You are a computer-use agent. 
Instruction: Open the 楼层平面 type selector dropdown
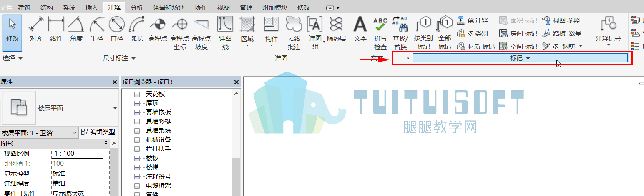(x=115, y=108)
